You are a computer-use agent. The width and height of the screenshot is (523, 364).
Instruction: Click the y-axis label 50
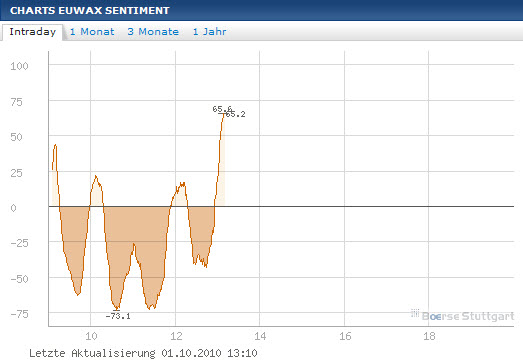point(16,137)
